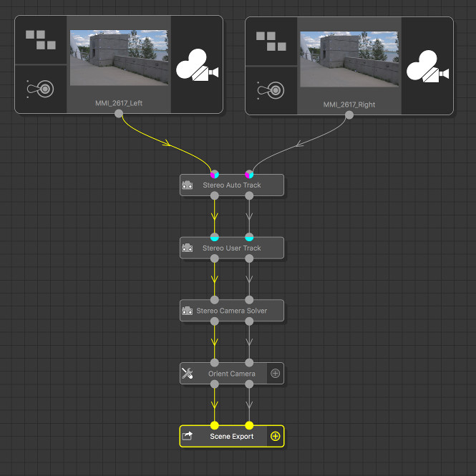
Task: Click left input port of Stereo Camera Solver
Action: point(215,300)
